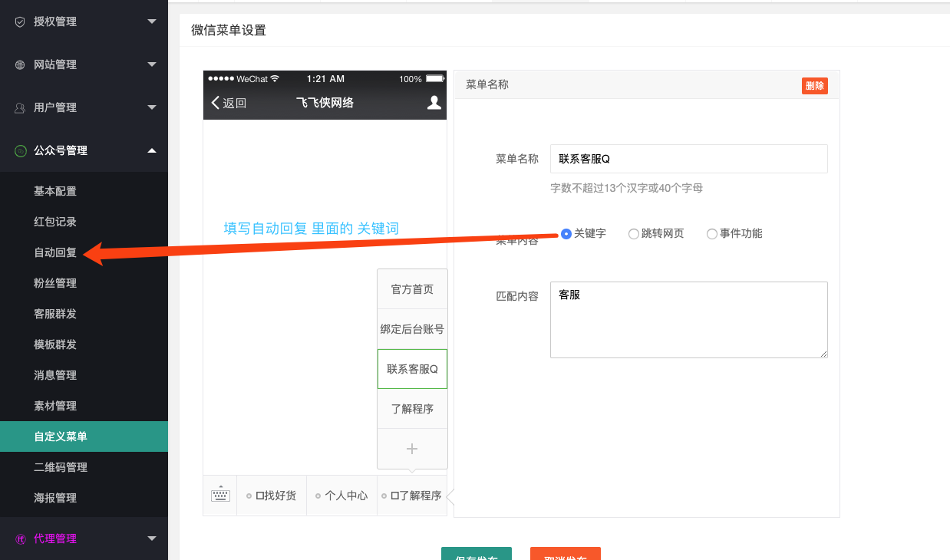Open 粉丝管理 in the sidebar
Viewport: 950px width, 560px height.
55,283
